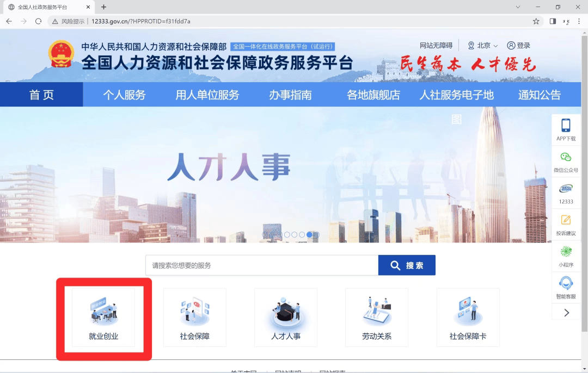Switch to the 办事指南 navigation tab
This screenshot has height=373, width=588.
tap(292, 95)
